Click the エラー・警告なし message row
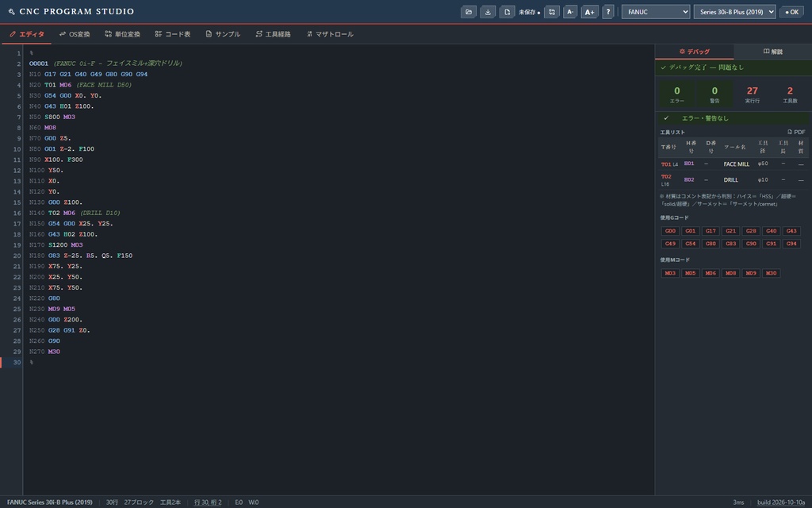 (733, 118)
